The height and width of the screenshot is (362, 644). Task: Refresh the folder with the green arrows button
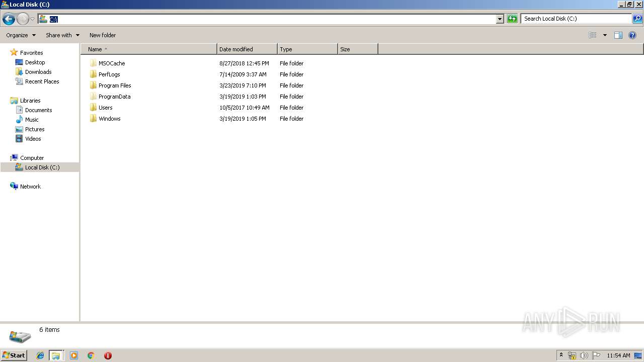pyautogui.click(x=512, y=19)
